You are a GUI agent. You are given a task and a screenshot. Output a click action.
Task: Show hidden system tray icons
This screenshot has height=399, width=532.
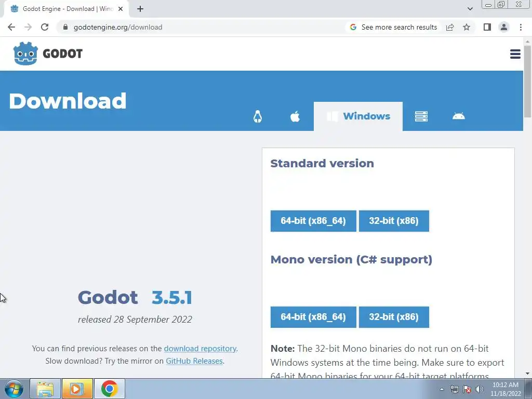pos(442,389)
